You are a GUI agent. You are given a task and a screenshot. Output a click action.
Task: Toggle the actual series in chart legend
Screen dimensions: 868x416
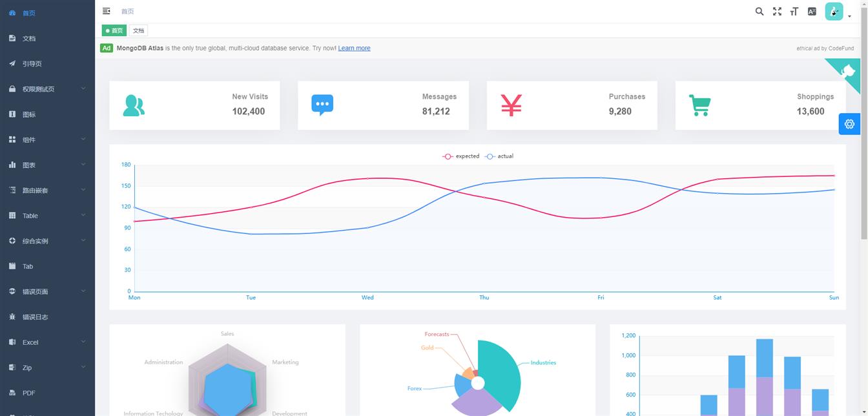[499, 156]
